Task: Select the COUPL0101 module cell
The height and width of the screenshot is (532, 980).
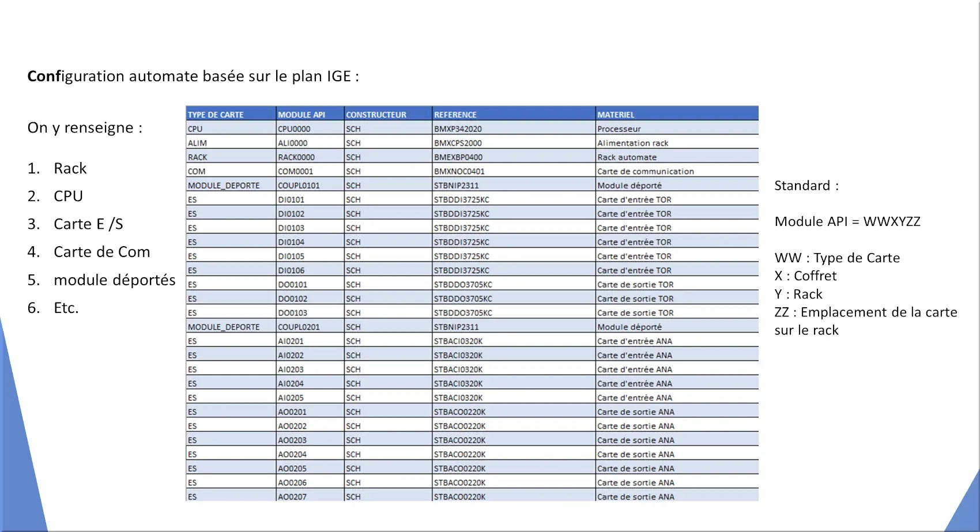Action: click(x=310, y=185)
